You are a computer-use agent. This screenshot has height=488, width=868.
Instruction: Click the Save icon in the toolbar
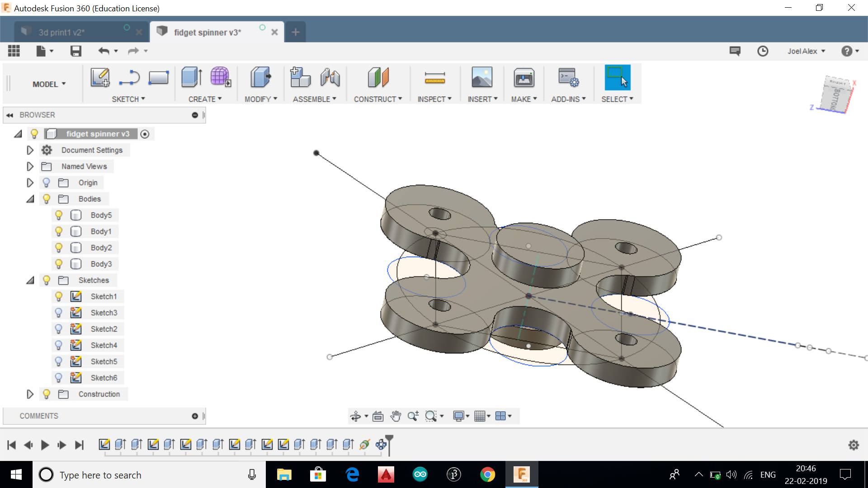[75, 51]
